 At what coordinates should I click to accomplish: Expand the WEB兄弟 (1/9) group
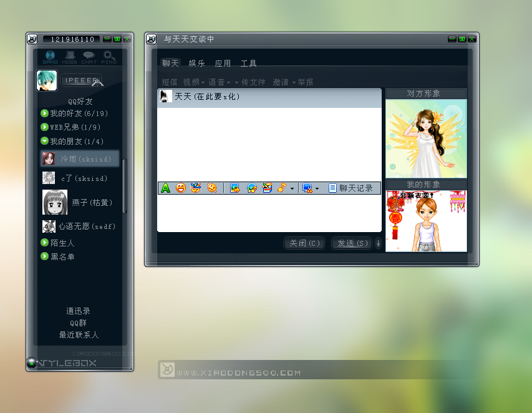(x=44, y=127)
